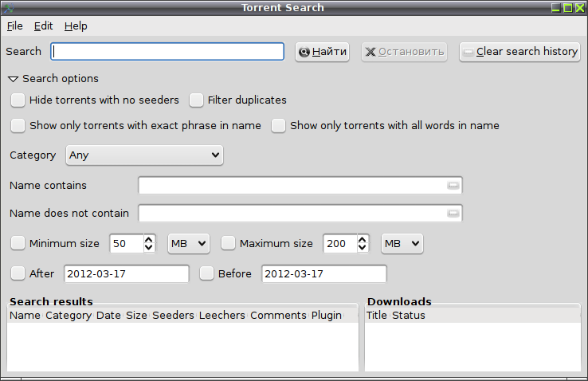Decrease the Minimum size value with down arrow
The height and width of the screenshot is (381, 588).
[149, 248]
